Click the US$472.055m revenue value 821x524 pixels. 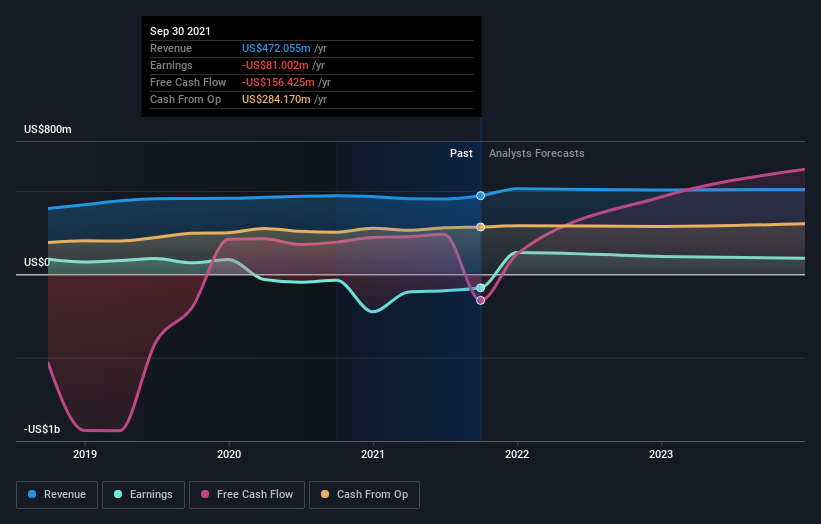[x=276, y=48]
